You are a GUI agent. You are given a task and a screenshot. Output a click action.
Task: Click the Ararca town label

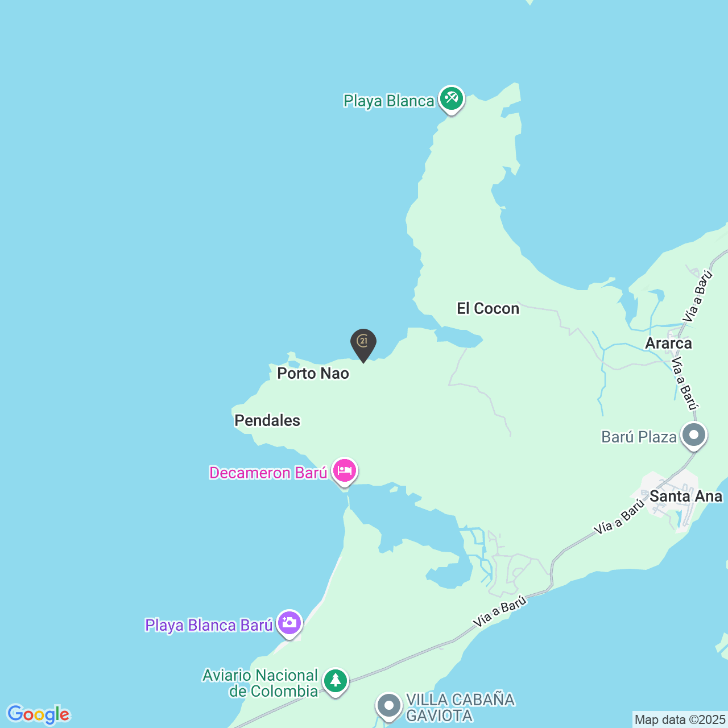tap(668, 343)
